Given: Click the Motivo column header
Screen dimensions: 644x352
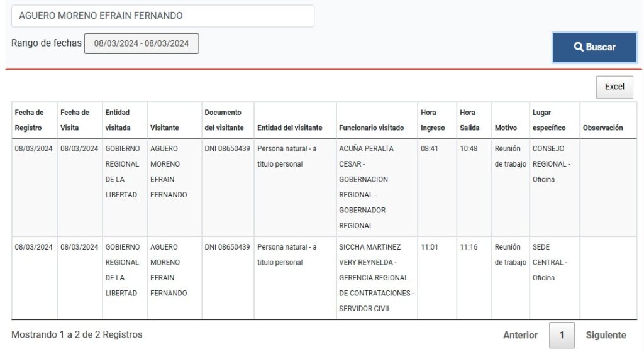Looking at the screenshot, I should 506,128.
